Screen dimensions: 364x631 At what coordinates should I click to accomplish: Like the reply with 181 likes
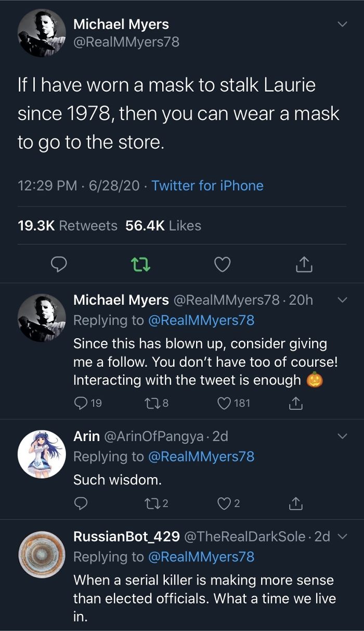tap(234, 403)
